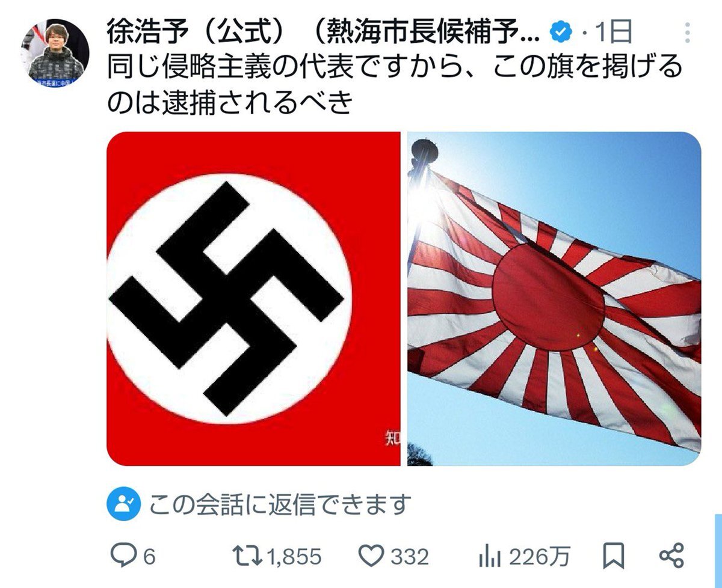This screenshot has width=722, height=588.
Task: Tap the retweet arrows icon
Action: pos(247,556)
